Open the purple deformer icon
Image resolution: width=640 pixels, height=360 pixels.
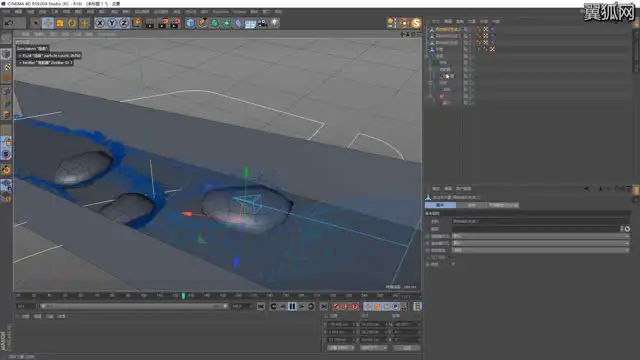pos(238,23)
